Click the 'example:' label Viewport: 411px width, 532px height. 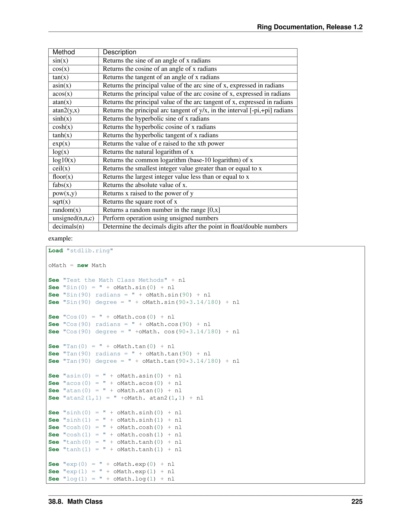click(x=60, y=238)
